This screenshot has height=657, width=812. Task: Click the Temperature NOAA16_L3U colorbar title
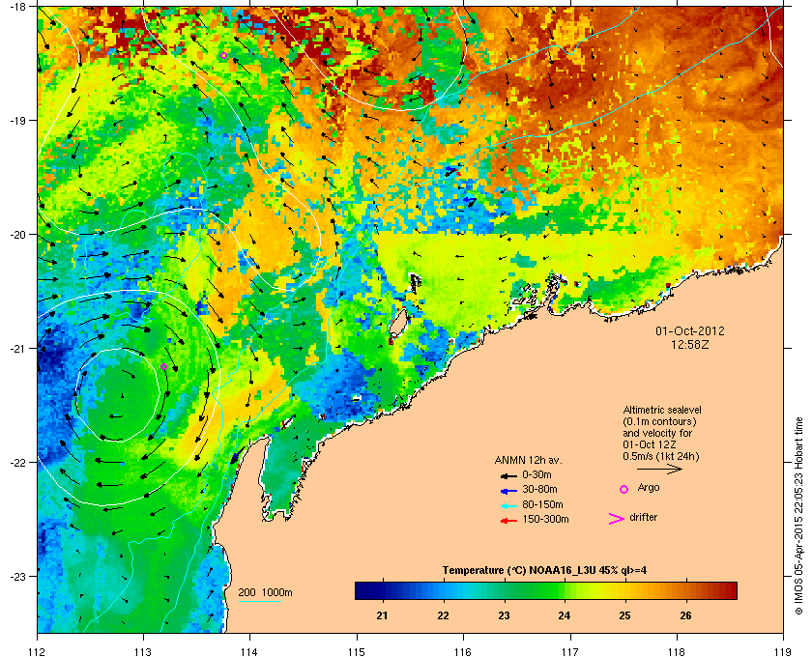[x=544, y=571]
